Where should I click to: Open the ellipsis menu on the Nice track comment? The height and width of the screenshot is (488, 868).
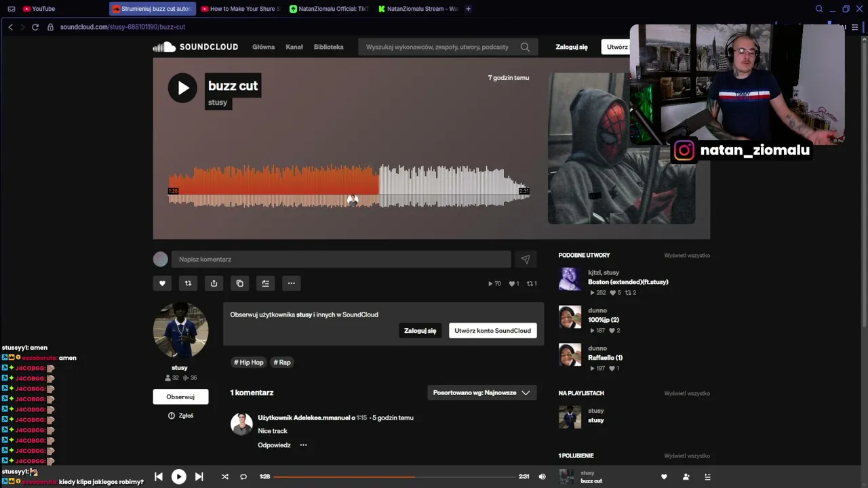[x=303, y=445]
